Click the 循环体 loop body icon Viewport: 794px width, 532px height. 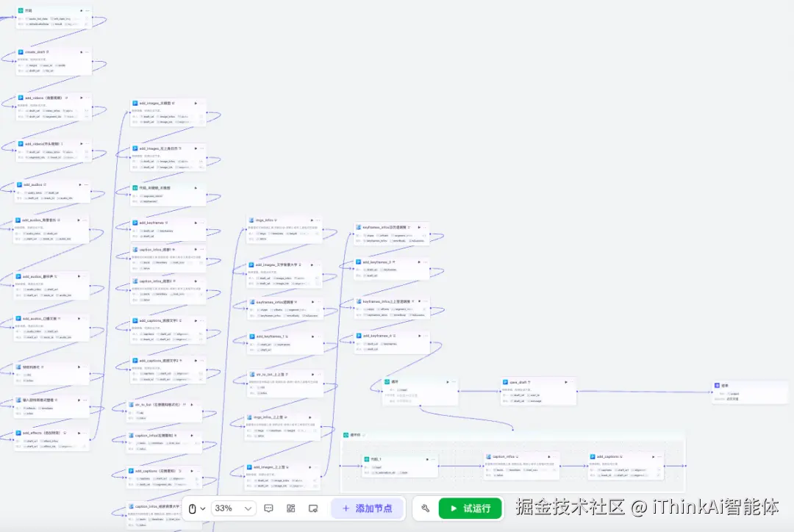pyautogui.click(x=346, y=435)
